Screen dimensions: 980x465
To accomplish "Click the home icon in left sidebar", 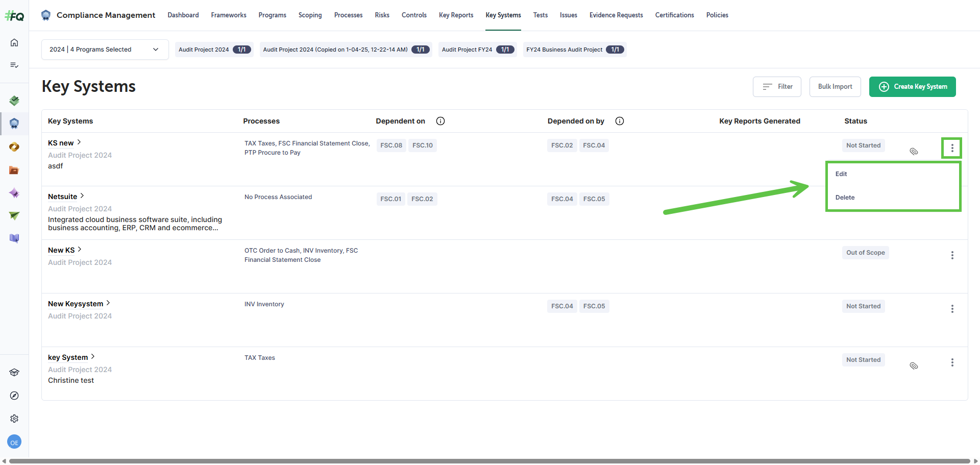I will coord(14,42).
